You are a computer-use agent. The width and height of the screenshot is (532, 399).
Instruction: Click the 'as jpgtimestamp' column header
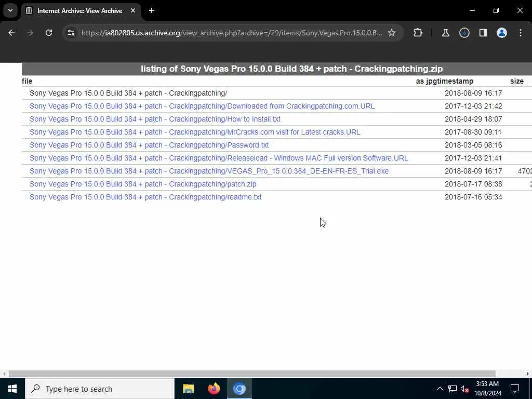[x=445, y=81]
